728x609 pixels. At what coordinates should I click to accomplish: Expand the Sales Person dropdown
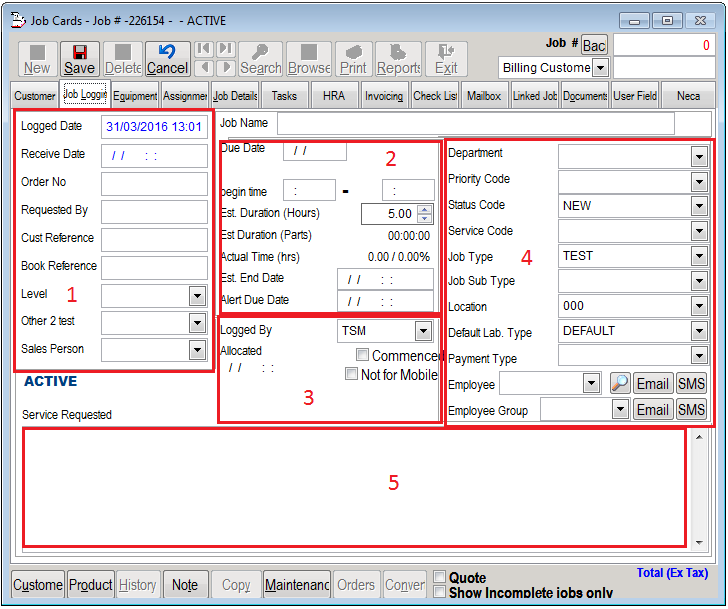point(197,350)
